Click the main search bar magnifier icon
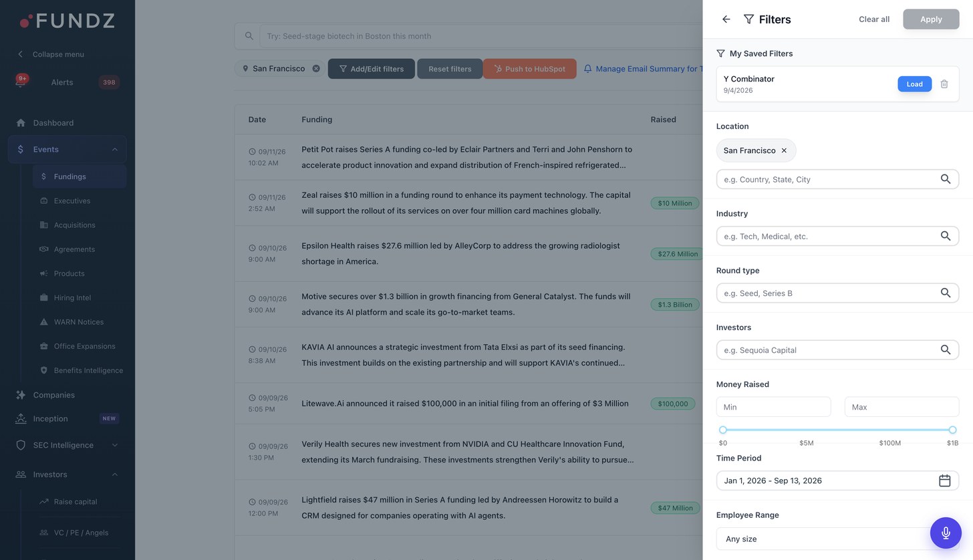 pyautogui.click(x=249, y=36)
